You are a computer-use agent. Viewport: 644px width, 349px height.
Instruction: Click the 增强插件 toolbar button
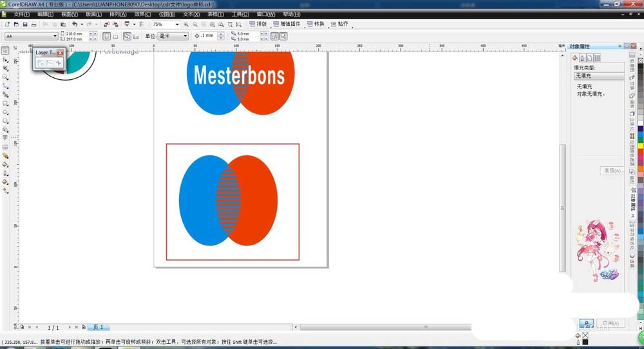click(x=287, y=24)
